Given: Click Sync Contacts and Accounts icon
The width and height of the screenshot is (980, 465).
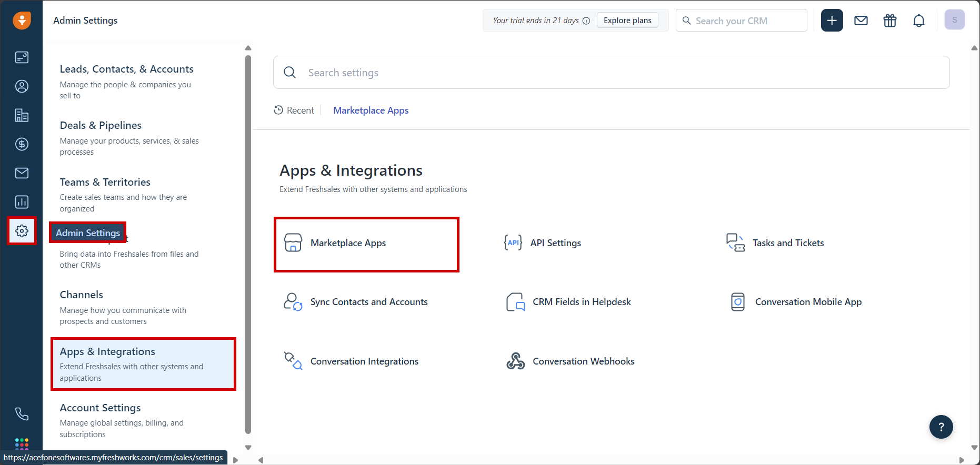Looking at the screenshot, I should click(293, 302).
